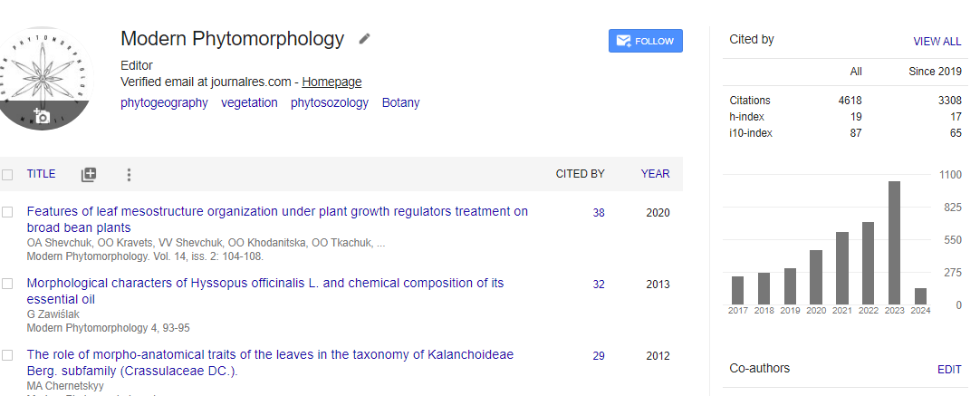Select the phytogeography interest tag

coord(164,102)
